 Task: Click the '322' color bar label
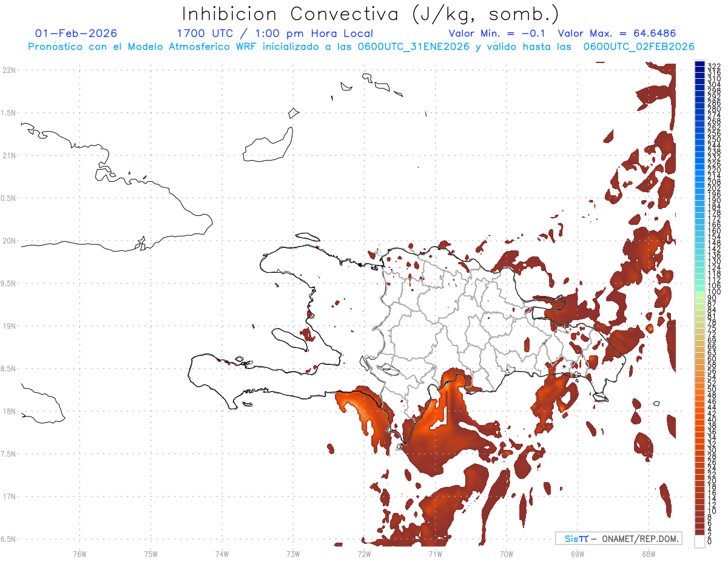714,66
